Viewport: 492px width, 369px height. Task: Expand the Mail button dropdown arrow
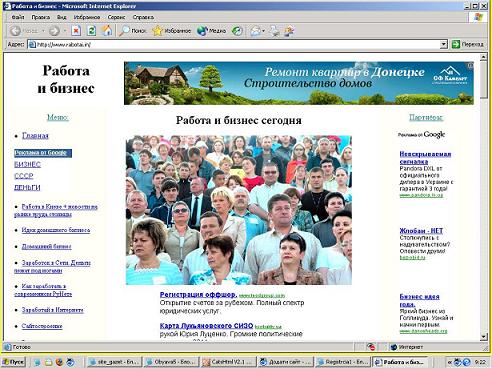coord(263,31)
